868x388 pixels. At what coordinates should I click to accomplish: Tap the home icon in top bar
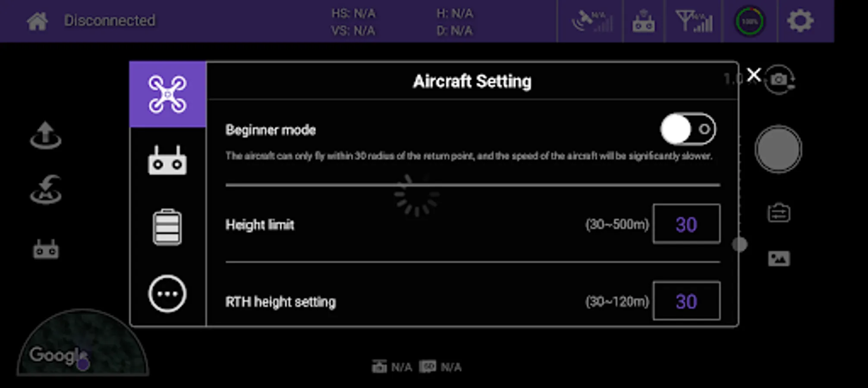click(37, 21)
